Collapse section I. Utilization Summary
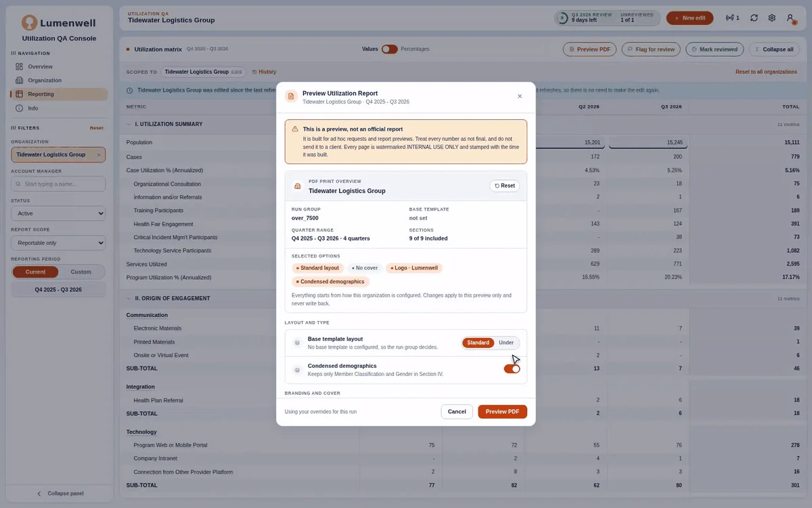 (x=129, y=124)
